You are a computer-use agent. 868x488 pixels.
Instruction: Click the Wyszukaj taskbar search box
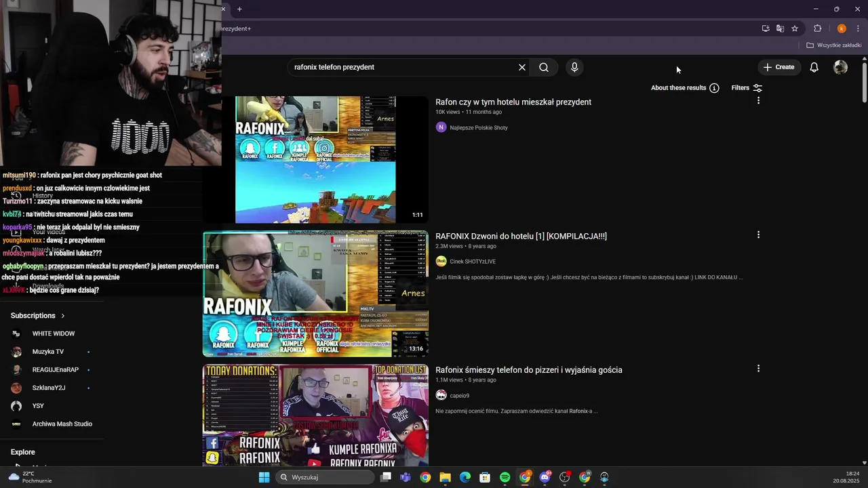[x=325, y=477]
